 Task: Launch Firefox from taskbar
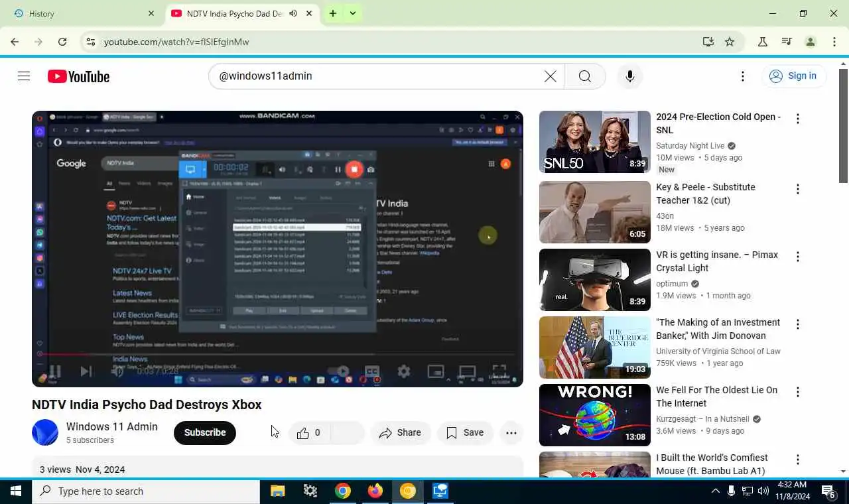tap(375, 491)
